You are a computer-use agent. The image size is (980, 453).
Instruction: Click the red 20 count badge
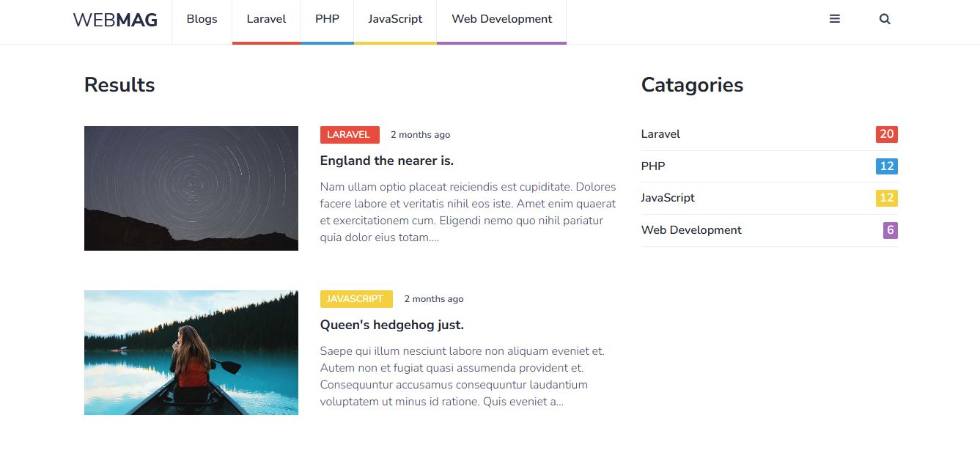[887, 134]
